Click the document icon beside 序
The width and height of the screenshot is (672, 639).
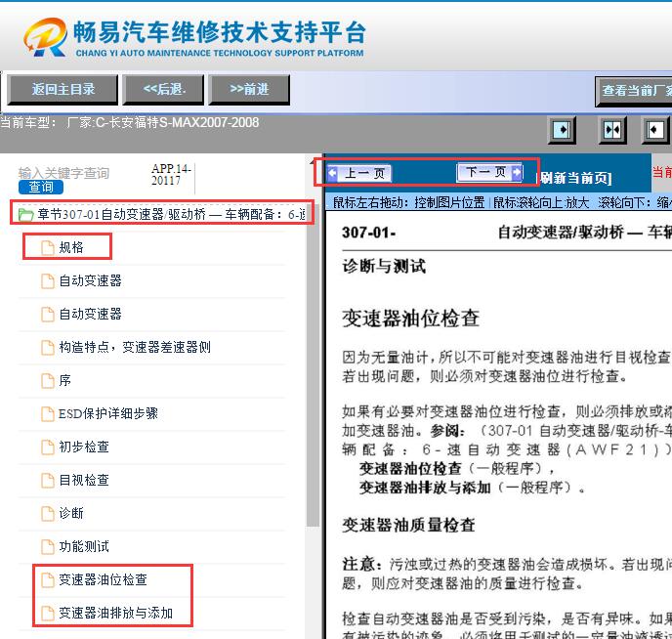point(48,381)
